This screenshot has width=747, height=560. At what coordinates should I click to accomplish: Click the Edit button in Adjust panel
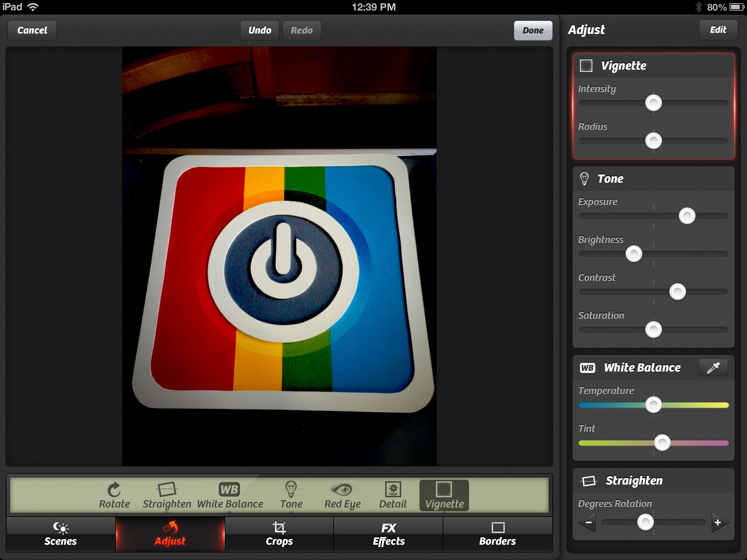pos(718,30)
